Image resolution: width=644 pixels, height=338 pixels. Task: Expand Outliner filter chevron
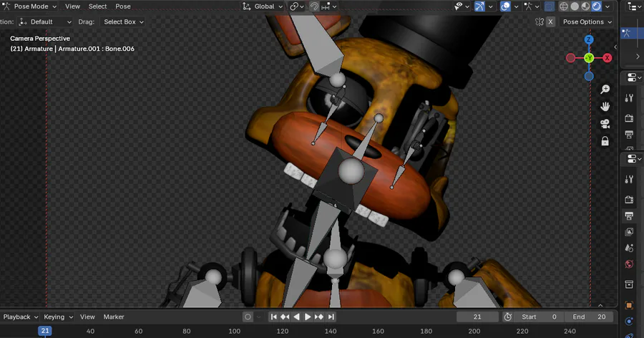[x=638, y=57]
